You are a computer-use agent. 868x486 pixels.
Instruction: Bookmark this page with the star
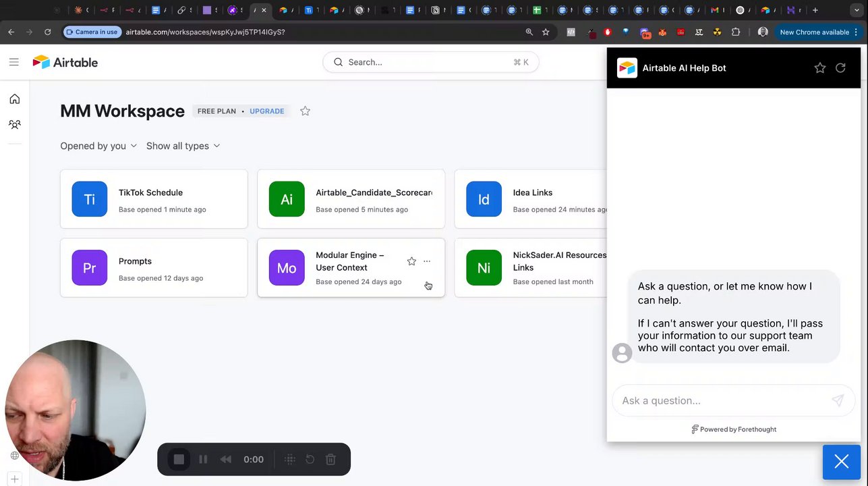click(x=546, y=32)
